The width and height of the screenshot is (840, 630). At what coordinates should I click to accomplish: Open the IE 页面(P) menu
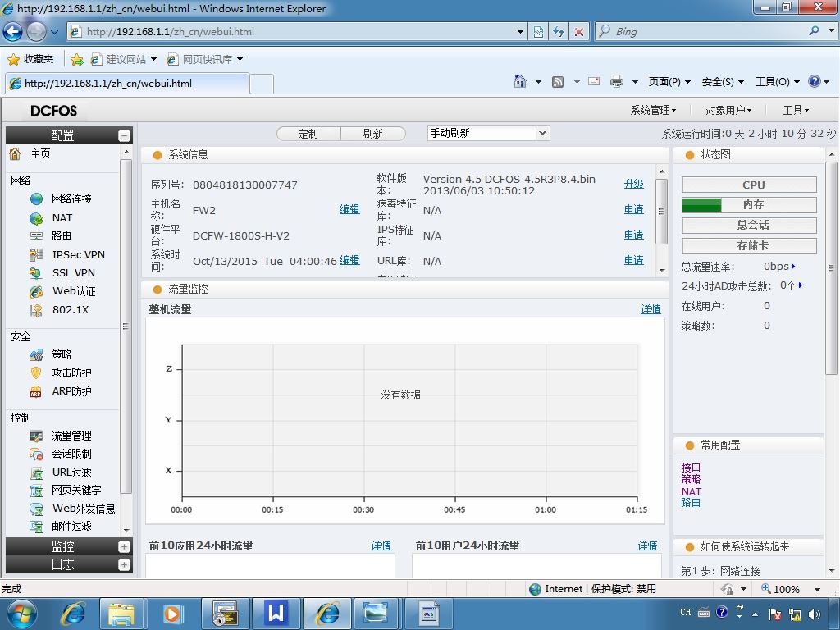click(x=669, y=82)
